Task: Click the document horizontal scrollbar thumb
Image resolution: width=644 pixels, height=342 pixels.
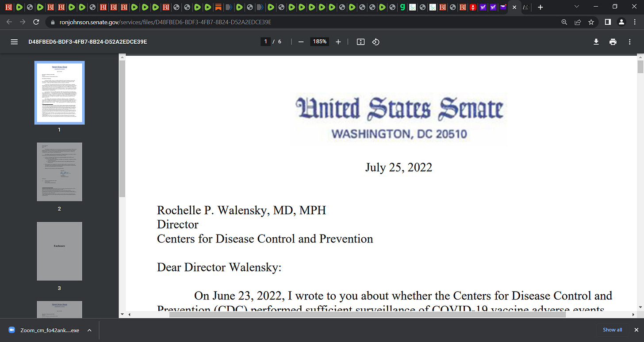Action: pyautogui.click(x=367, y=315)
